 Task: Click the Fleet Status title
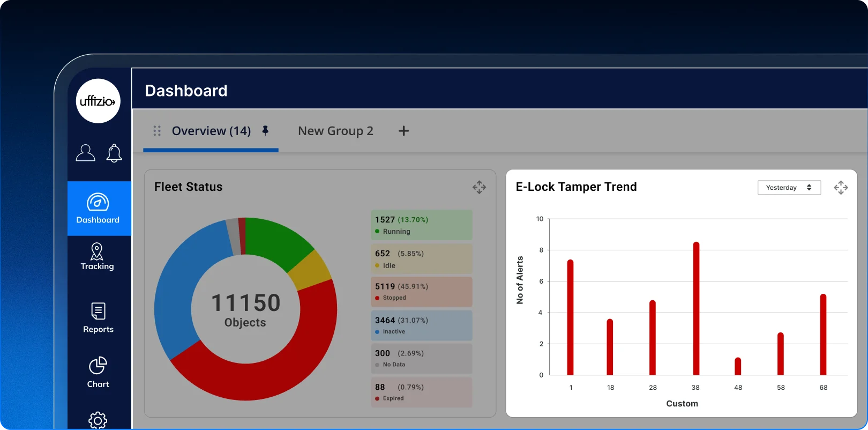[188, 187]
